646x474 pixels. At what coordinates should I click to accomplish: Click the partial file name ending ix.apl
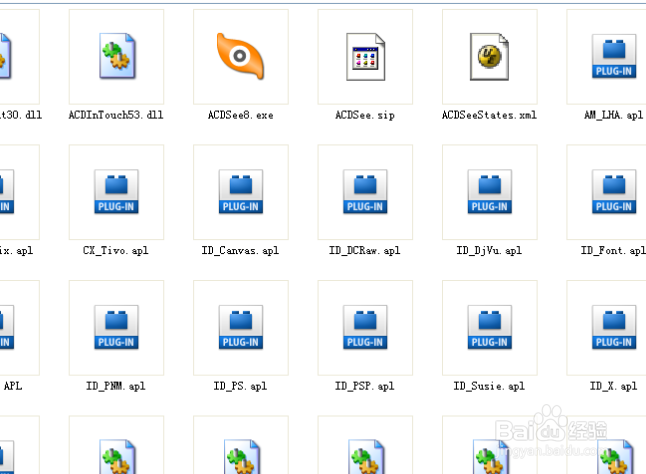pos(16,250)
